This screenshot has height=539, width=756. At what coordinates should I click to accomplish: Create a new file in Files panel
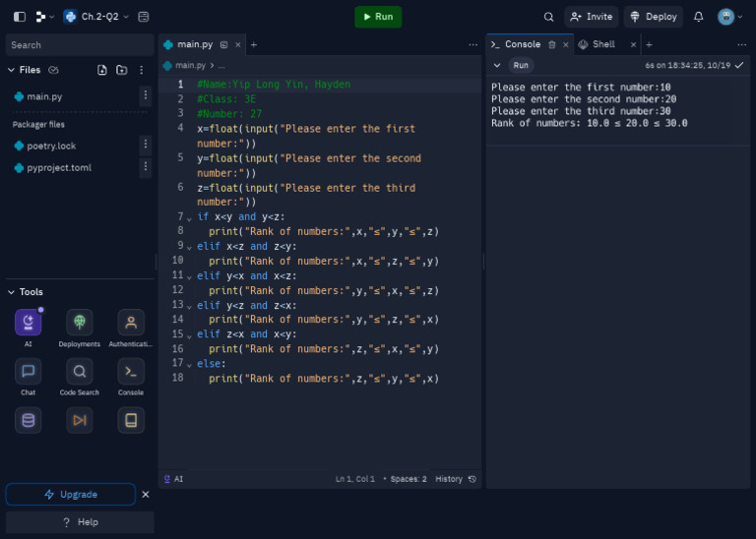pyautogui.click(x=102, y=70)
